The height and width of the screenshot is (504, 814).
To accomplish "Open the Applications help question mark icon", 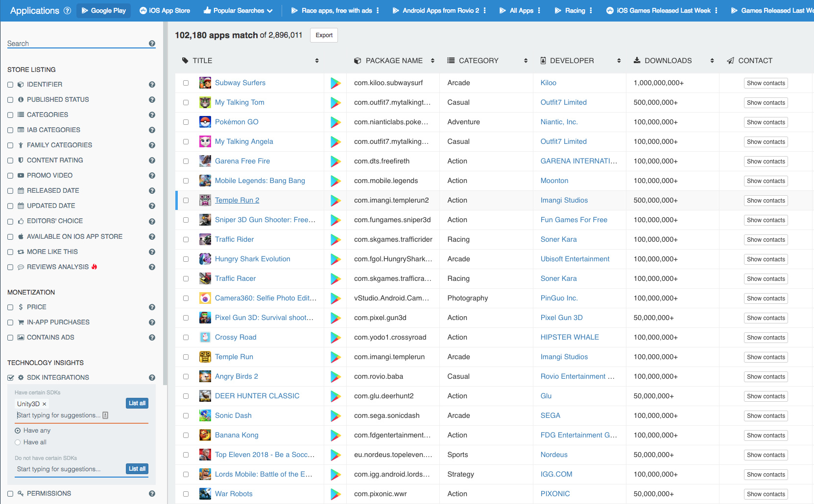I will coord(68,11).
